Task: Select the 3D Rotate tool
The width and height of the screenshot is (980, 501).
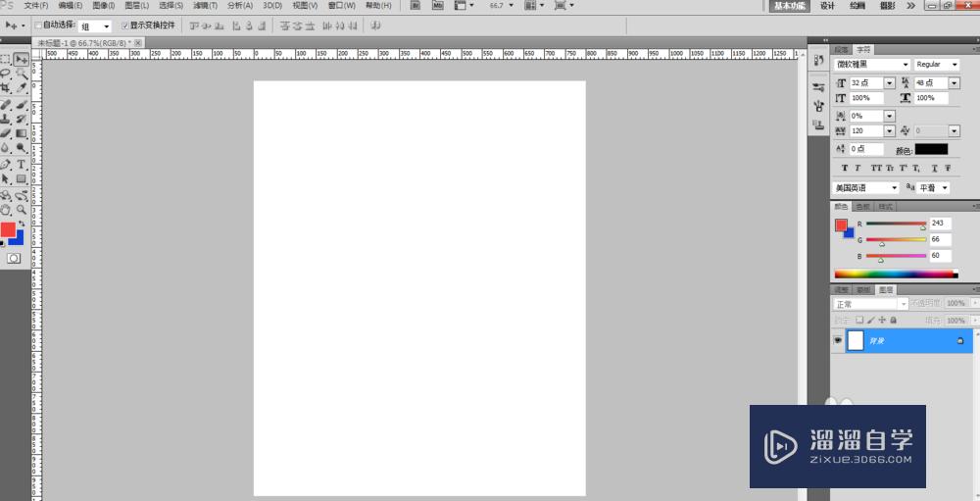Action: pyautogui.click(x=6, y=196)
